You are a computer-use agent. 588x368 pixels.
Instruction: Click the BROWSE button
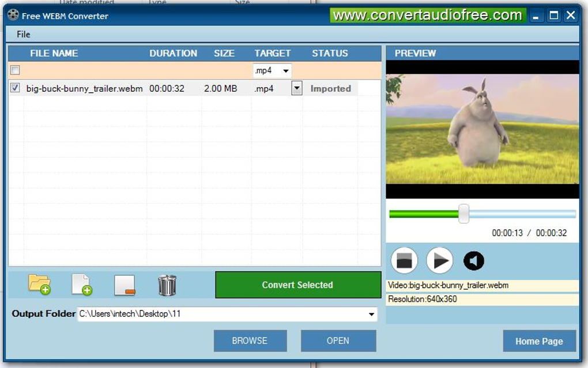tap(250, 341)
